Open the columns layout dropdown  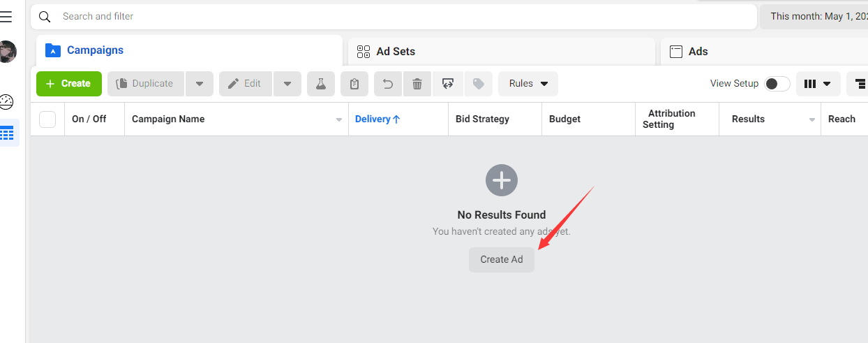[x=818, y=84]
